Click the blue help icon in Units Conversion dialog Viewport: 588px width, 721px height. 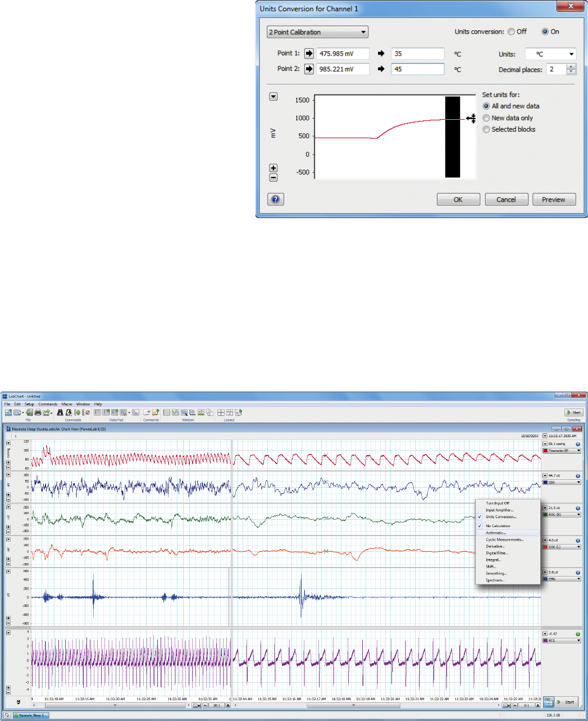[x=276, y=199]
